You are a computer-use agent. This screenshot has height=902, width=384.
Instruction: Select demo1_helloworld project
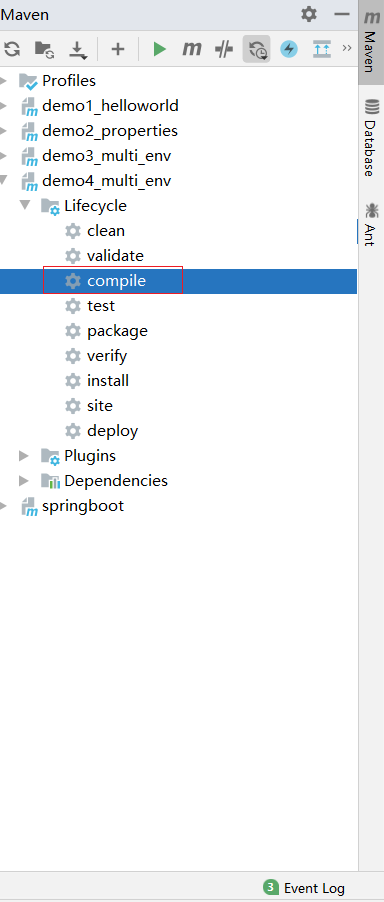coord(110,106)
